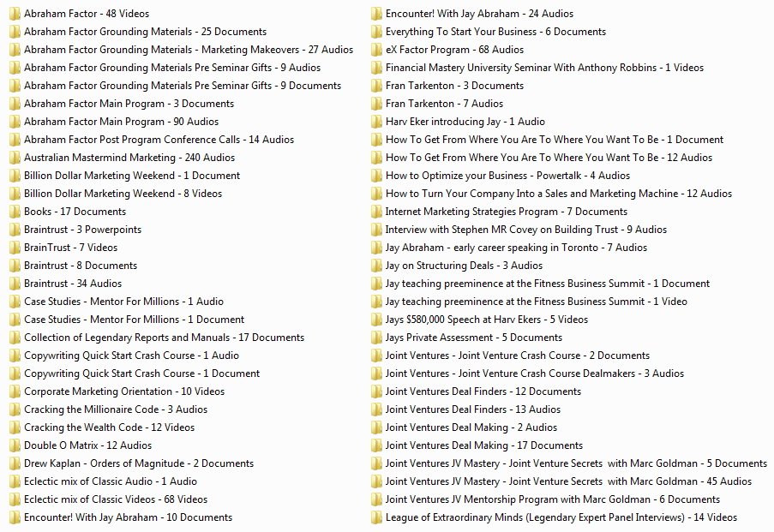Viewport: 774px width, 532px height.
Task: Select Abraham Factor Post Program Conference Calls folder
Action: click(x=159, y=140)
